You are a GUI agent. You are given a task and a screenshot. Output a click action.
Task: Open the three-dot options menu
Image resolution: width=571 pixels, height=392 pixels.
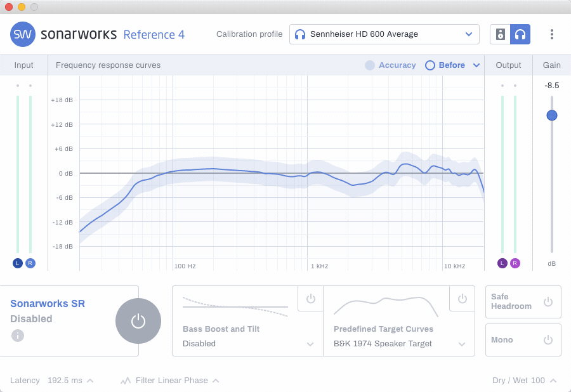coord(552,34)
